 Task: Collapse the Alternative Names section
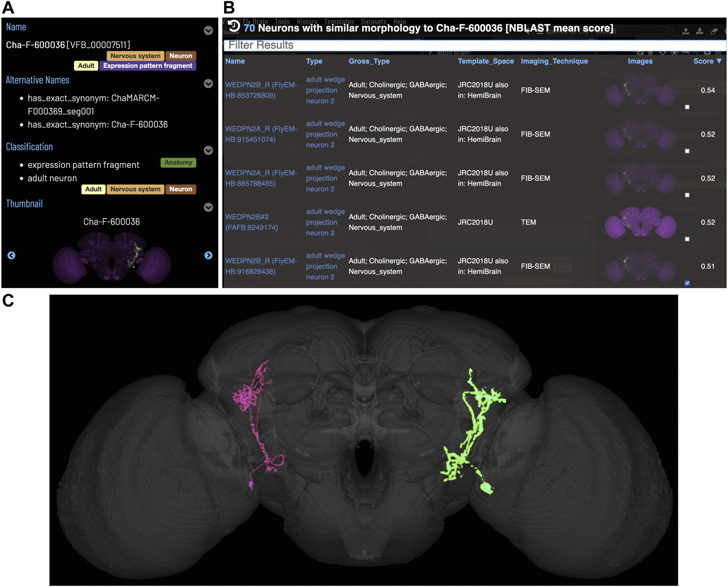click(x=208, y=84)
